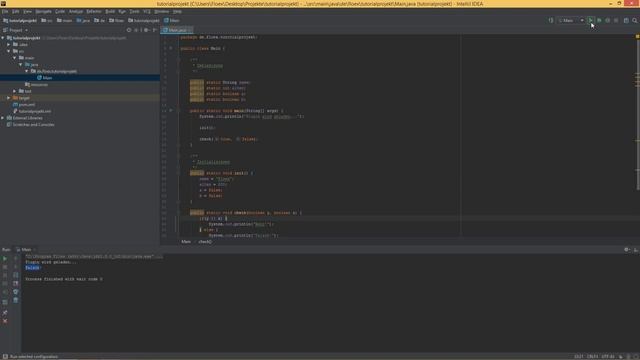Collapse the src folder

pyautogui.click(x=9, y=51)
